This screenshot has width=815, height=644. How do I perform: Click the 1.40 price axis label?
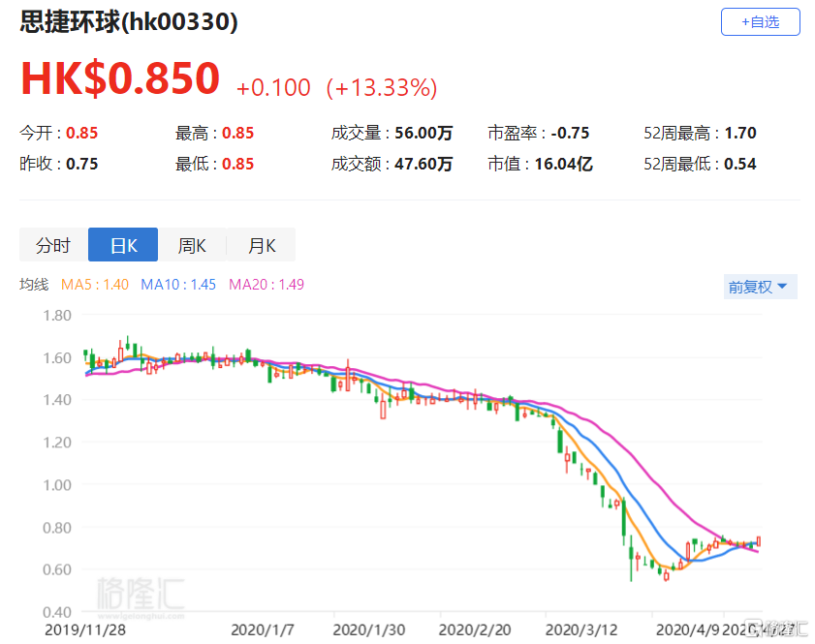pyautogui.click(x=57, y=400)
